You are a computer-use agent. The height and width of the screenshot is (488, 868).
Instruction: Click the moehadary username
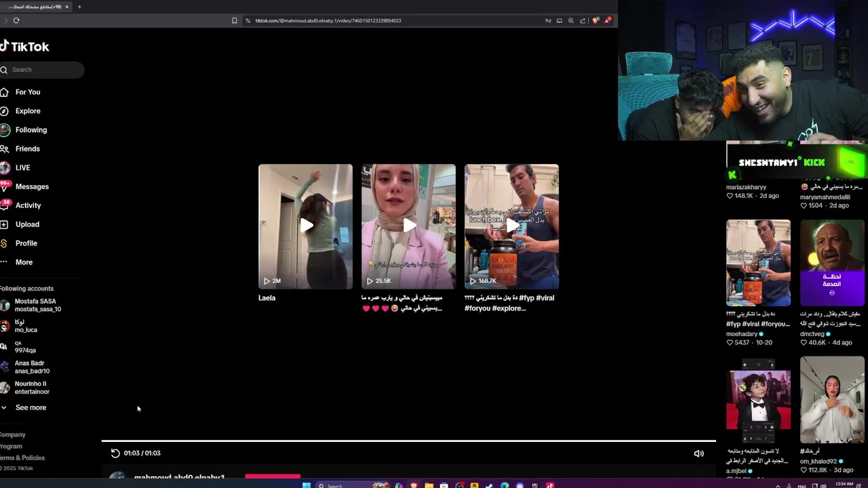pyautogui.click(x=742, y=333)
